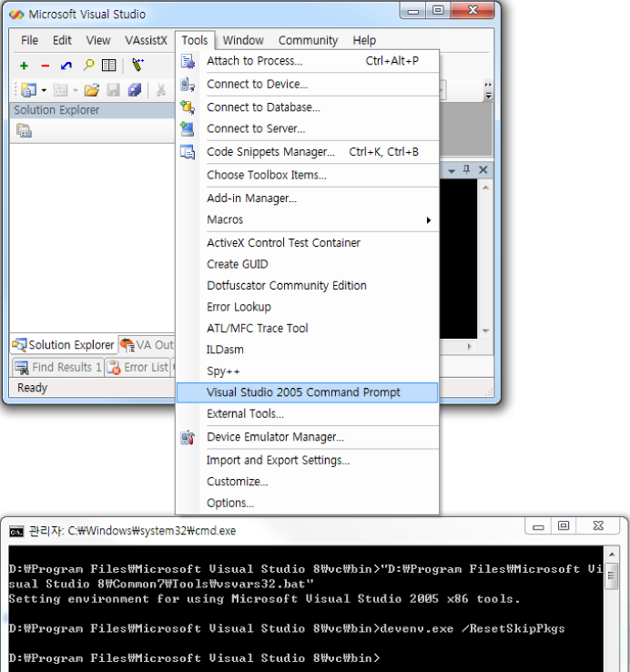Open Options from Tools menu
630x672 pixels.
coord(308,504)
